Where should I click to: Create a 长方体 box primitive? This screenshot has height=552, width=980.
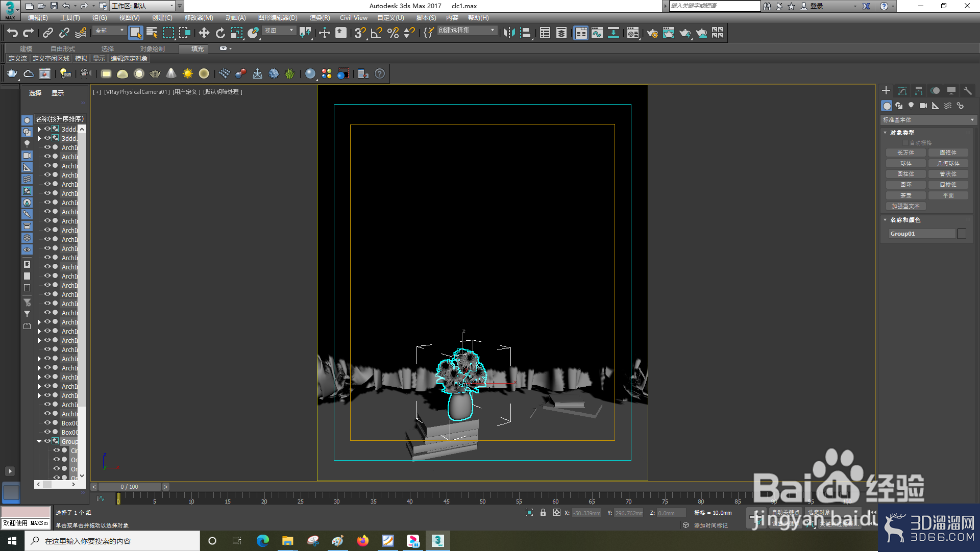(906, 153)
